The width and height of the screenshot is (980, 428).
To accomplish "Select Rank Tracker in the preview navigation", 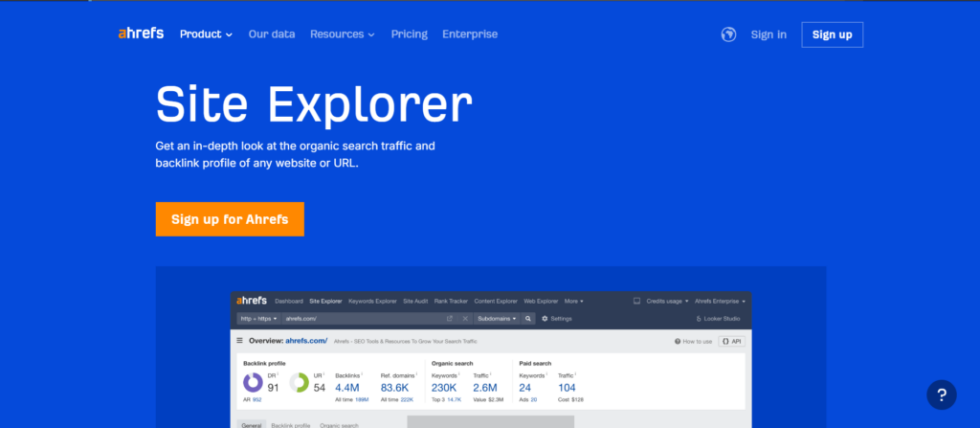I will click(x=452, y=301).
